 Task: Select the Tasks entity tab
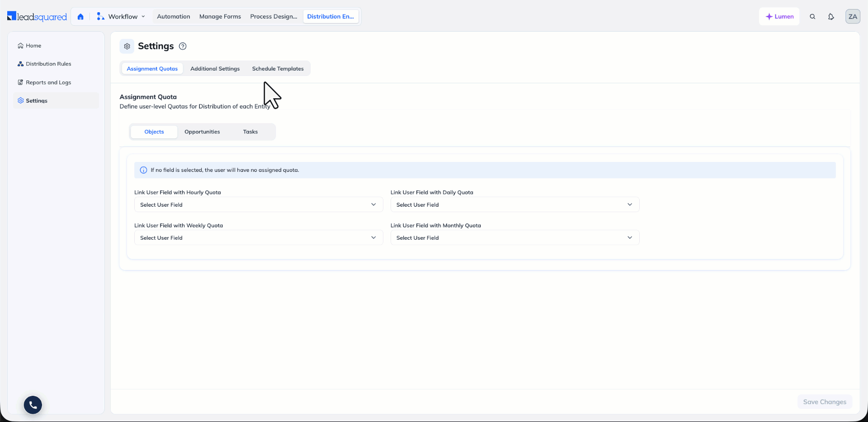(250, 132)
